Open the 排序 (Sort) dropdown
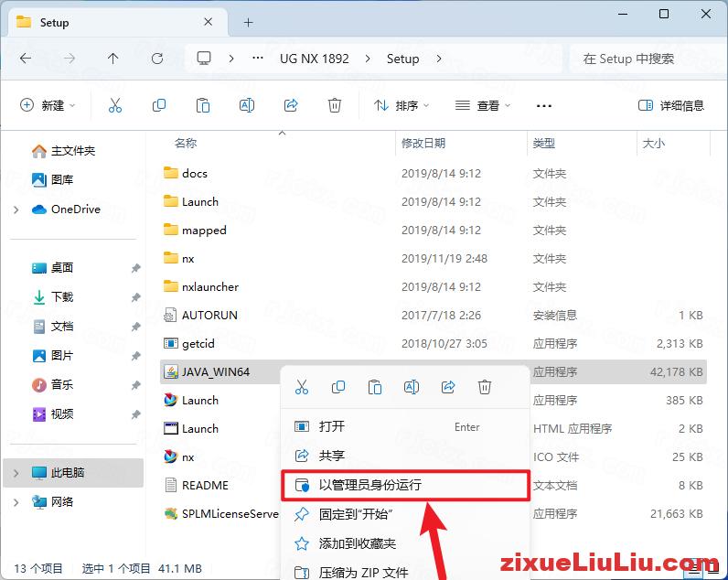The width and height of the screenshot is (728, 580). coord(401,105)
